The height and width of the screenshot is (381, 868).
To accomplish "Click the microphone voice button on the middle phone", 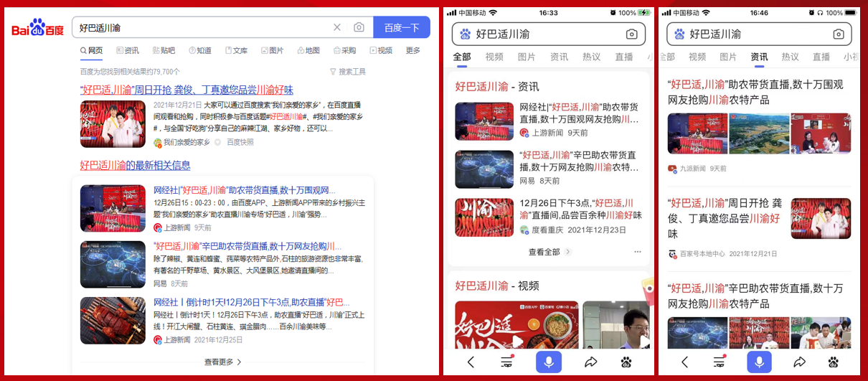I will pyautogui.click(x=549, y=362).
